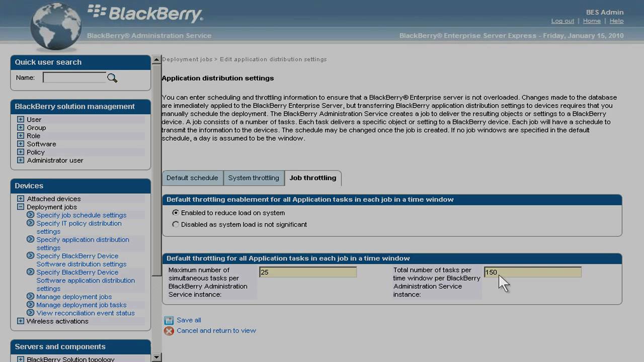
Task: Open Specify BlackBerry Device Software distribution settings
Action: click(x=82, y=260)
